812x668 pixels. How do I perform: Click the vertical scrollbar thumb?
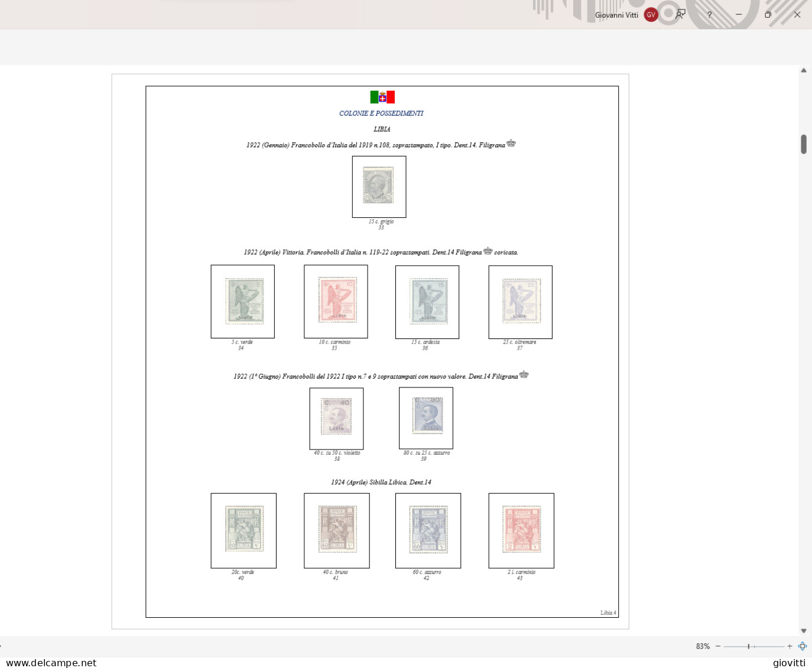tap(804, 144)
